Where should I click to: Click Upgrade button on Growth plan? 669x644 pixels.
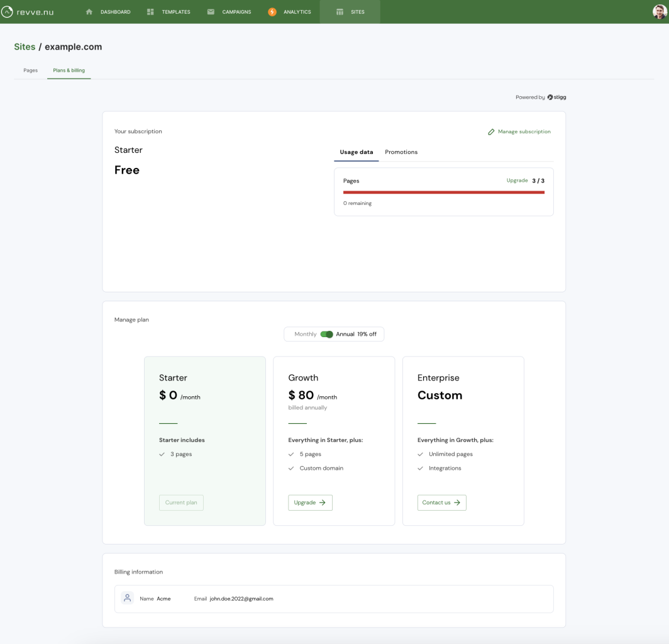tap(310, 502)
